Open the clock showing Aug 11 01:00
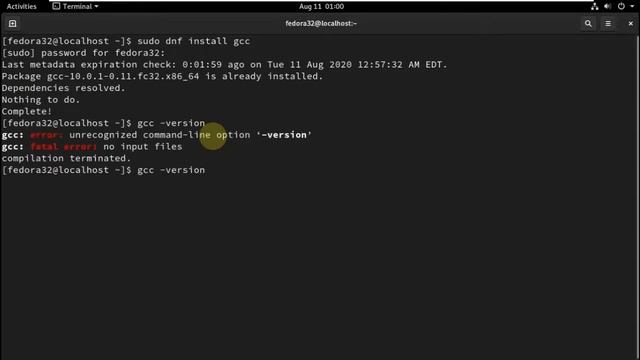Screen dimensions: 640x360 point(321,6)
